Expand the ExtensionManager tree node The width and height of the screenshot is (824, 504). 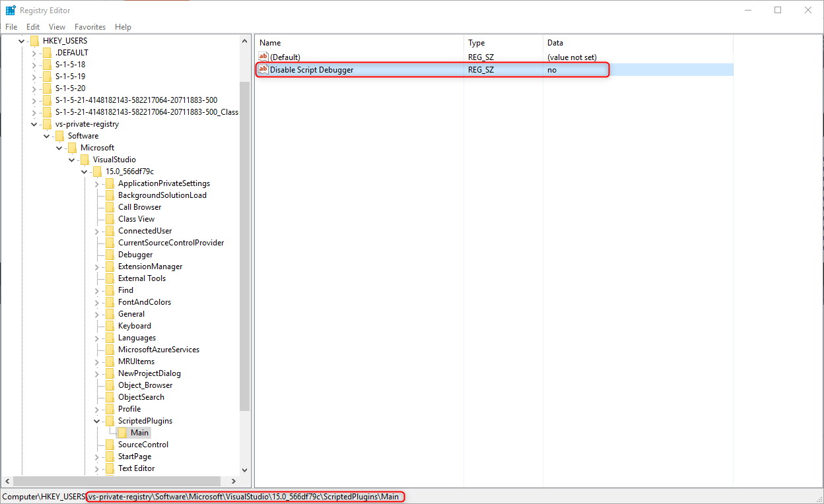coord(97,267)
